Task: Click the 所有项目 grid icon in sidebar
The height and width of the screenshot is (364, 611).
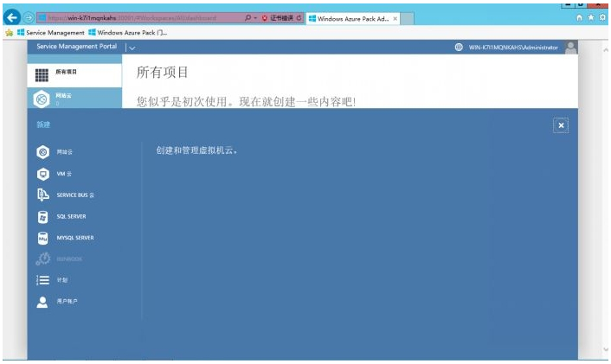Action: (42, 75)
